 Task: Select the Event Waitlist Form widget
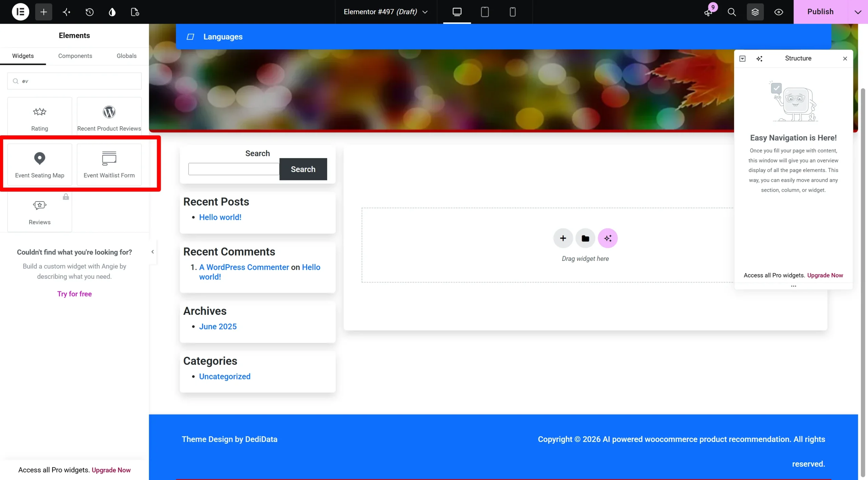tap(109, 164)
